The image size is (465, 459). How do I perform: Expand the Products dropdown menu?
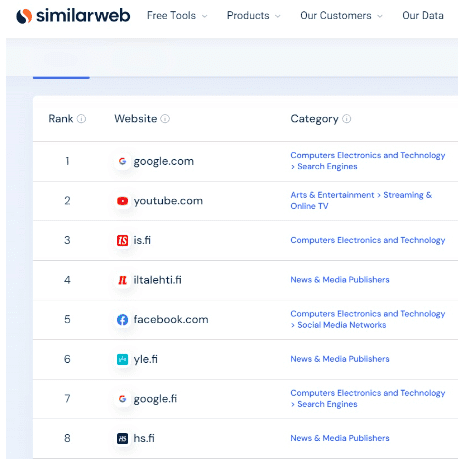pos(254,16)
